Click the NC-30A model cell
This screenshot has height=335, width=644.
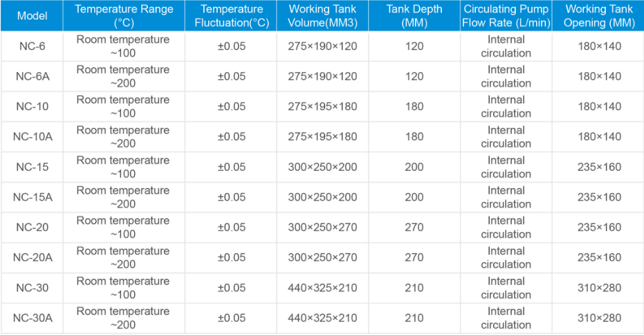click(x=32, y=318)
